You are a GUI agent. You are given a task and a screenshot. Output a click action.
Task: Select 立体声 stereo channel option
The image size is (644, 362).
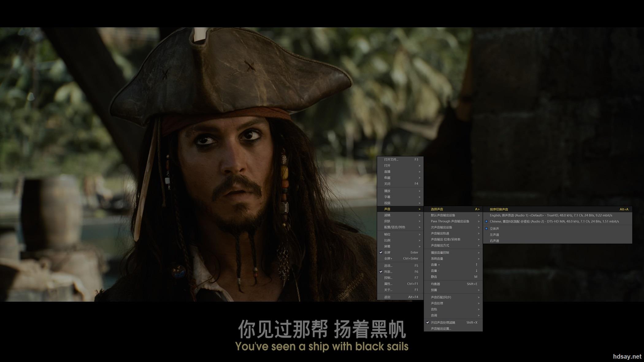(558, 229)
